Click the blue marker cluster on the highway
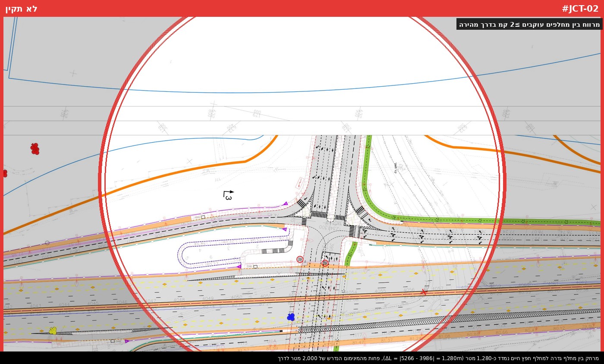The image size is (604, 364). [291, 317]
